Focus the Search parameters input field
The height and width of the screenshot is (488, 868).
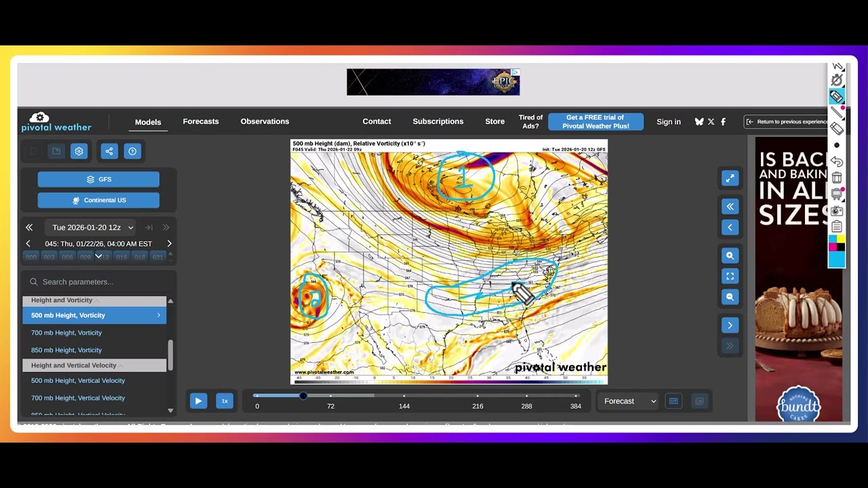pos(98,282)
